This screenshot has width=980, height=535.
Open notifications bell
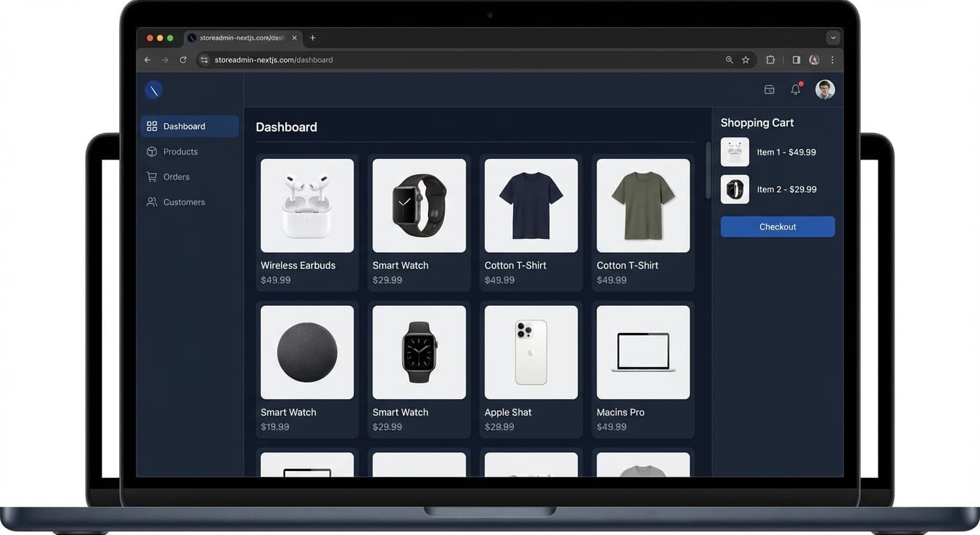[x=796, y=89]
